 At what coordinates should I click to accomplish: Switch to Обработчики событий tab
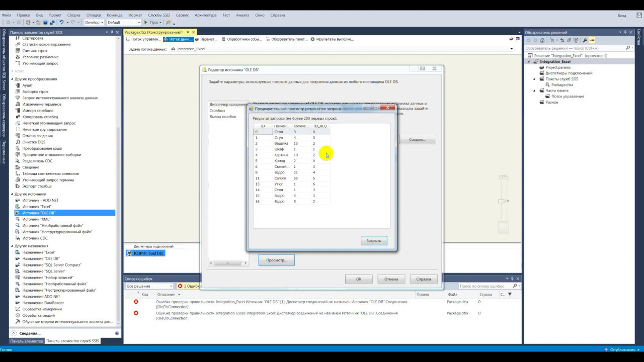pyautogui.click(x=241, y=39)
